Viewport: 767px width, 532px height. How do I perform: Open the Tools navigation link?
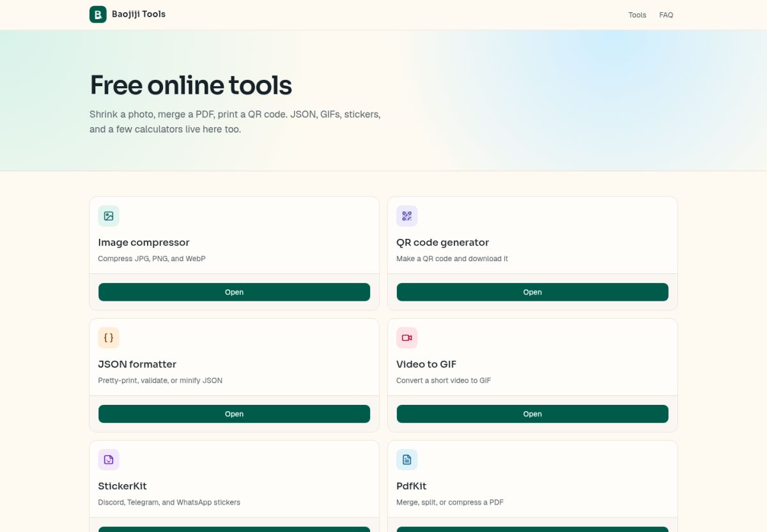click(637, 15)
